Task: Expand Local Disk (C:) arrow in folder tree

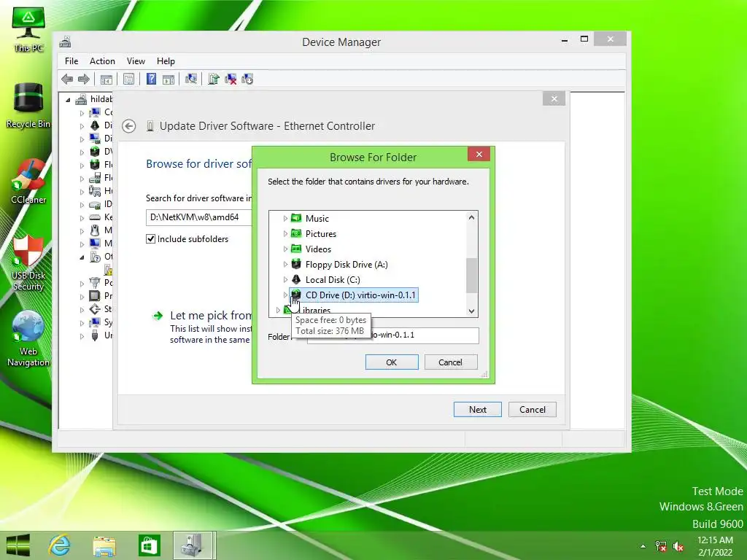Action: pos(285,279)
